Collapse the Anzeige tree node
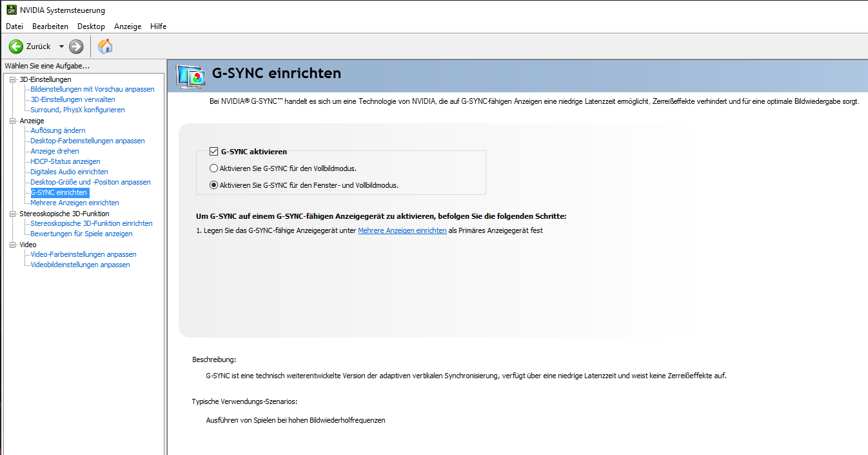 pos(12,121)
